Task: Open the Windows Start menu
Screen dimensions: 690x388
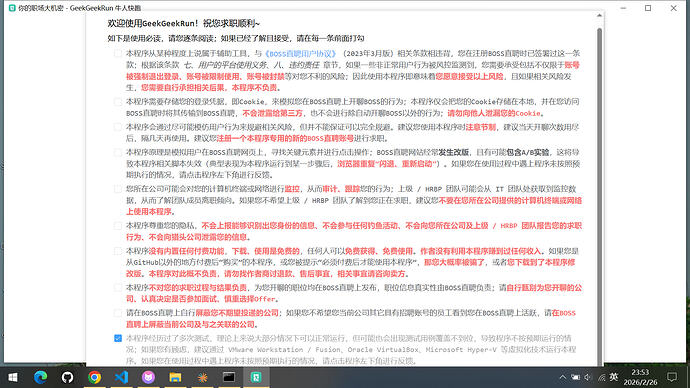Action: [x=13, y=377]
